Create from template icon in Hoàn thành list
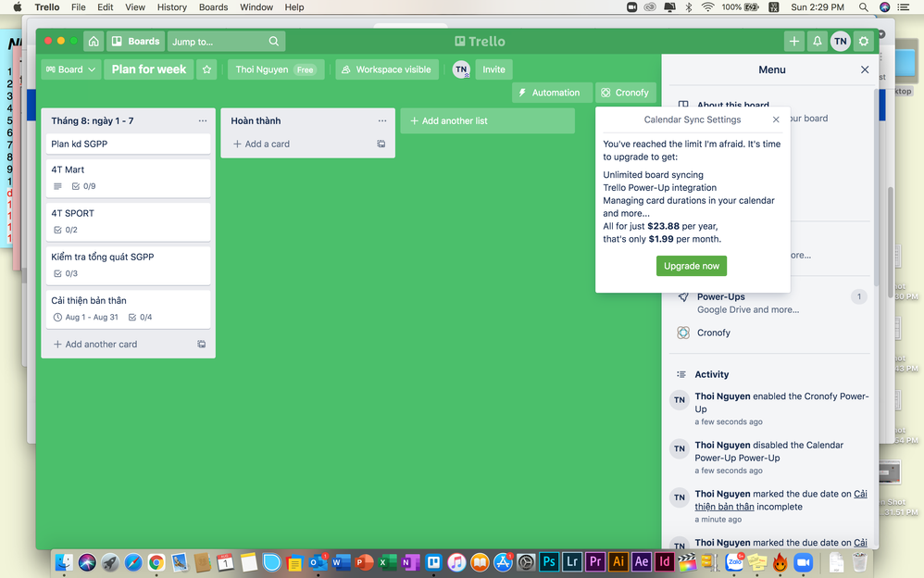 coord(381,144)
